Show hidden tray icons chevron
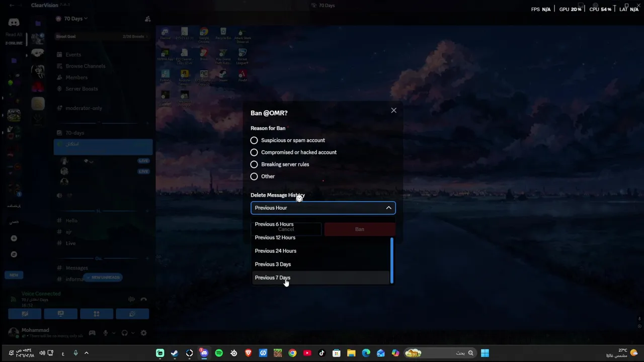The image size is (644, 362). pos(86,353)
